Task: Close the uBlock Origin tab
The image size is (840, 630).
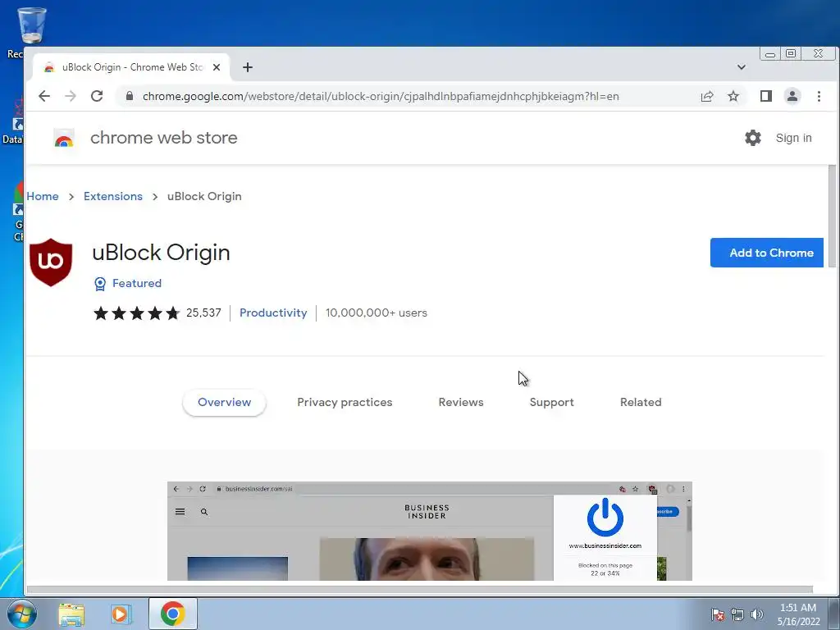Action: pyautogui.click(x=217, y=67)
